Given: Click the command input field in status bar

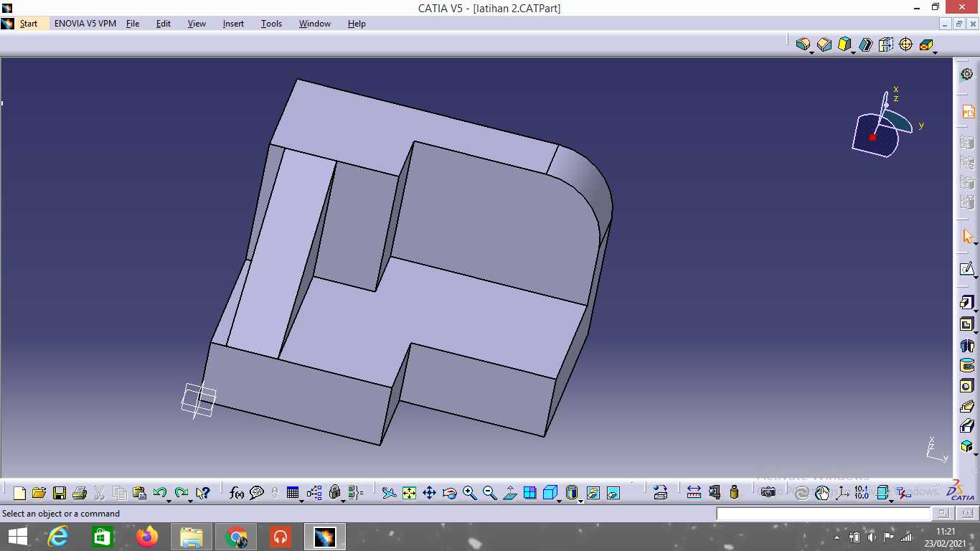Looking at the screenshot, I should [824, 514].
